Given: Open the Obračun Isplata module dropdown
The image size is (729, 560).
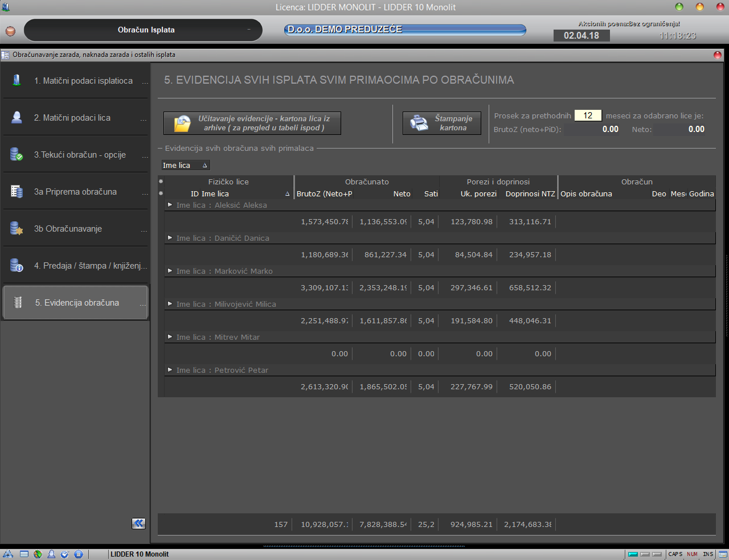Looking at the screenshot, I should tap(143, 30).
